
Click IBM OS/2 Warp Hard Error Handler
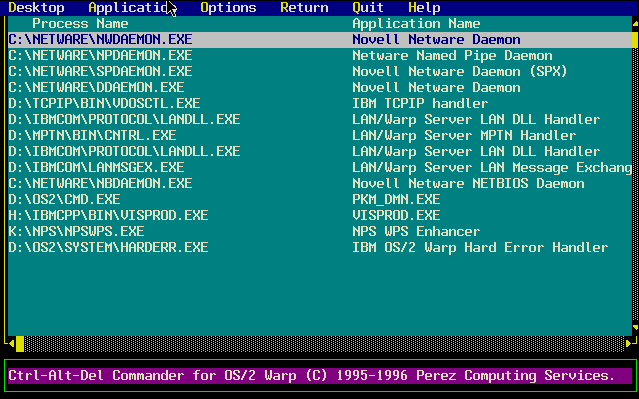coord(480,247)
